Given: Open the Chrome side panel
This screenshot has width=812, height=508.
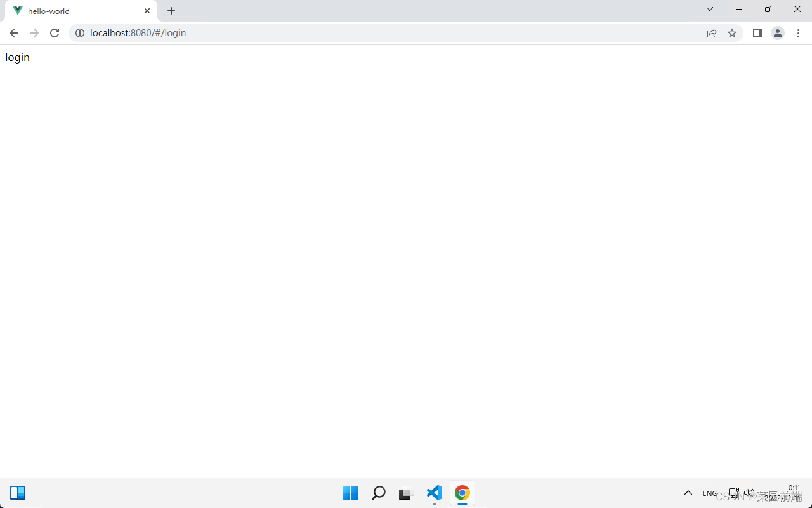Looking at the screenshot, I should [757, 33].
